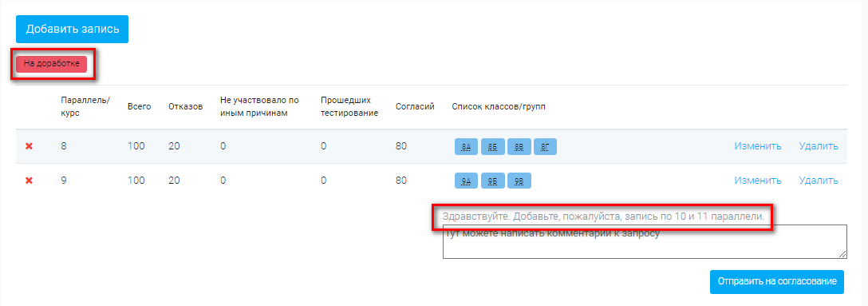Click the red cross icon in row 8
This screenshot has height=306, width=868.
pyautogui.click(x=30, y=146)
